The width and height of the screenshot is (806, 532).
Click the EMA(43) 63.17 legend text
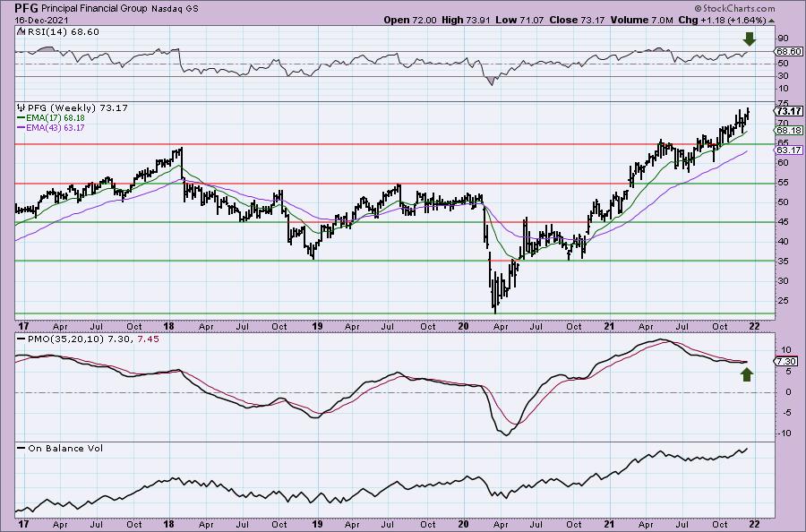[56, 127]
